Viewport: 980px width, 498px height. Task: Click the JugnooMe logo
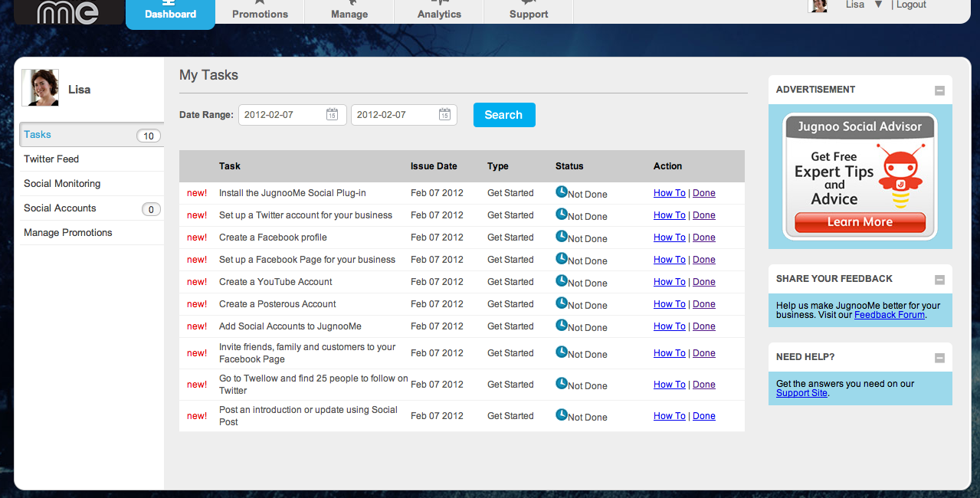(x=68, y=11)
